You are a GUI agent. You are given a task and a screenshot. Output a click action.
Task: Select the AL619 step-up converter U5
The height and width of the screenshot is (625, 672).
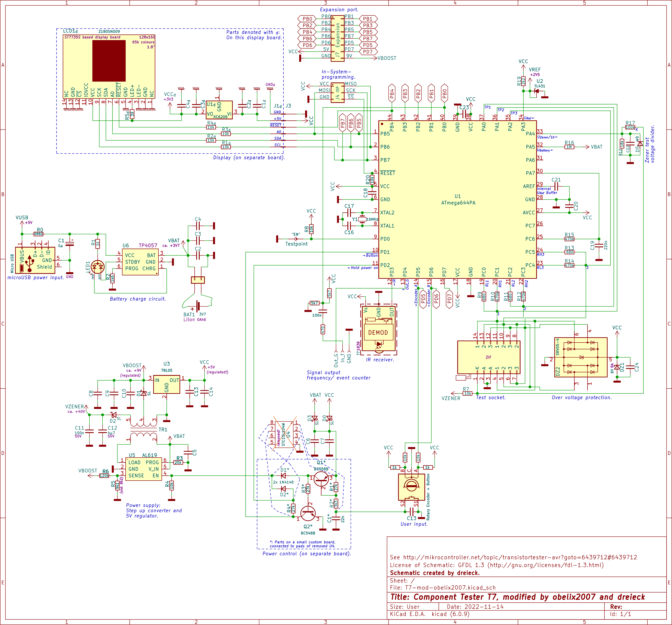143,469
